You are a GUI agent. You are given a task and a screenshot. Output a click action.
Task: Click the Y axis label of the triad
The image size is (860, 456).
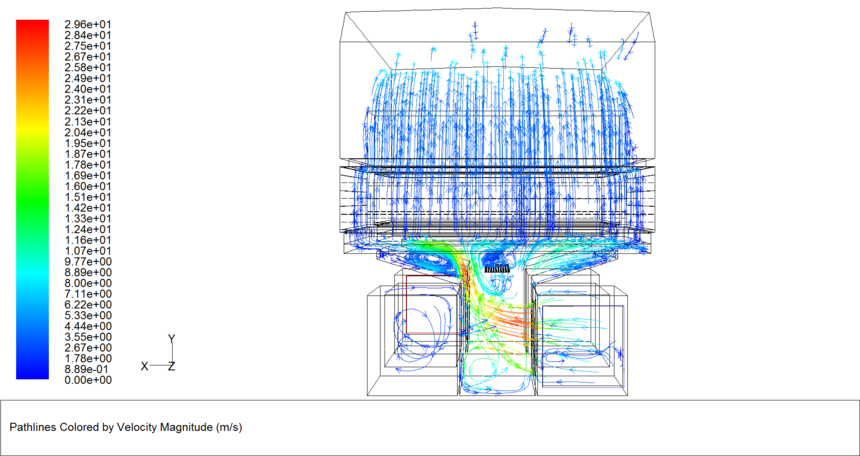[172, 339]
